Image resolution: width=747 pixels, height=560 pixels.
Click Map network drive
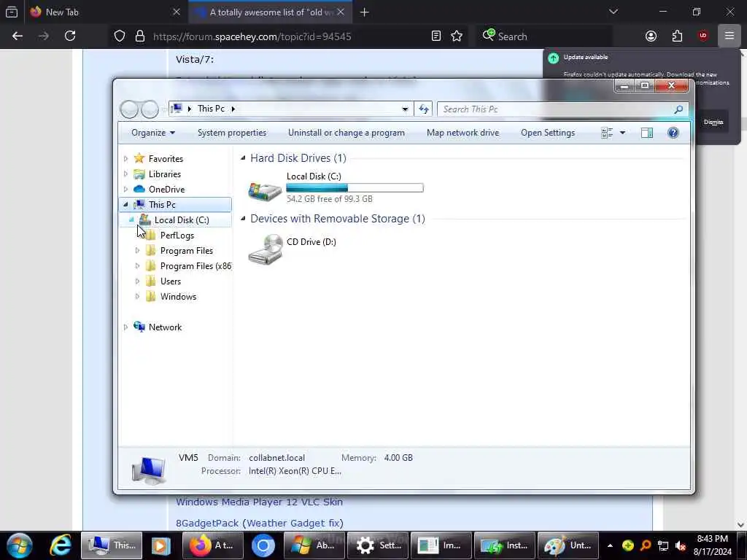point(462,133)
